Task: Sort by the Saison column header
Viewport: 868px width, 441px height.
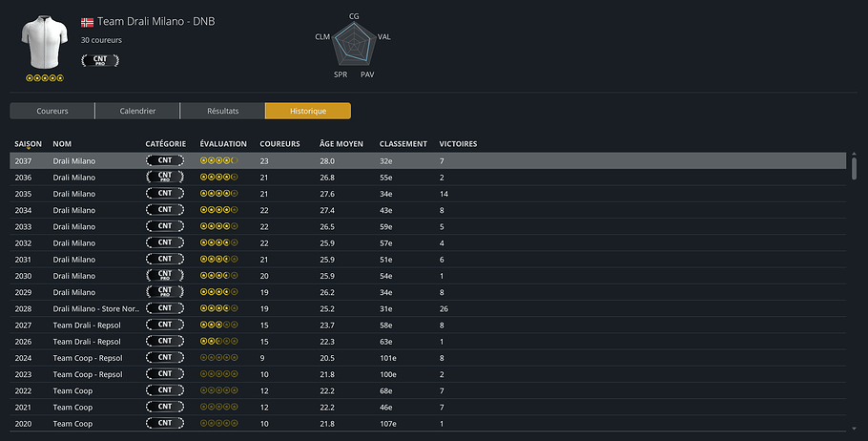Action: pyautogui.click(x=28, y=143)
